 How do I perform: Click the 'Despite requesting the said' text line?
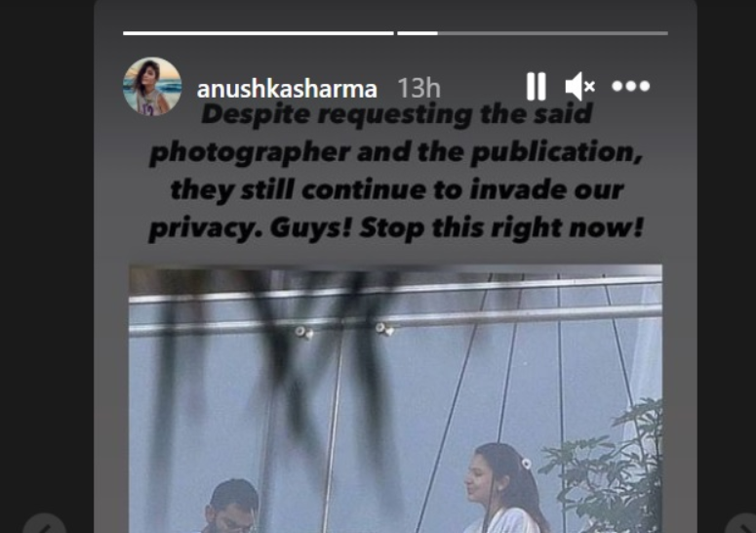[x=396, y=116]
